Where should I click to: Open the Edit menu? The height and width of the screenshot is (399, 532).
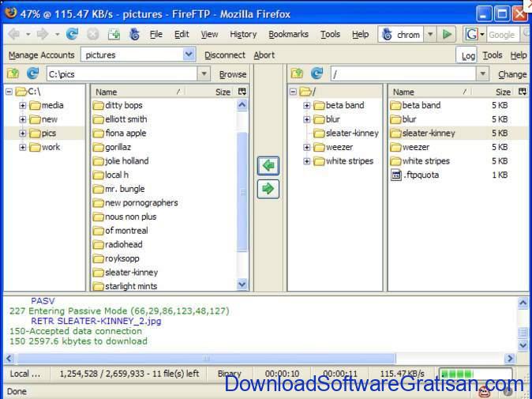182,34
